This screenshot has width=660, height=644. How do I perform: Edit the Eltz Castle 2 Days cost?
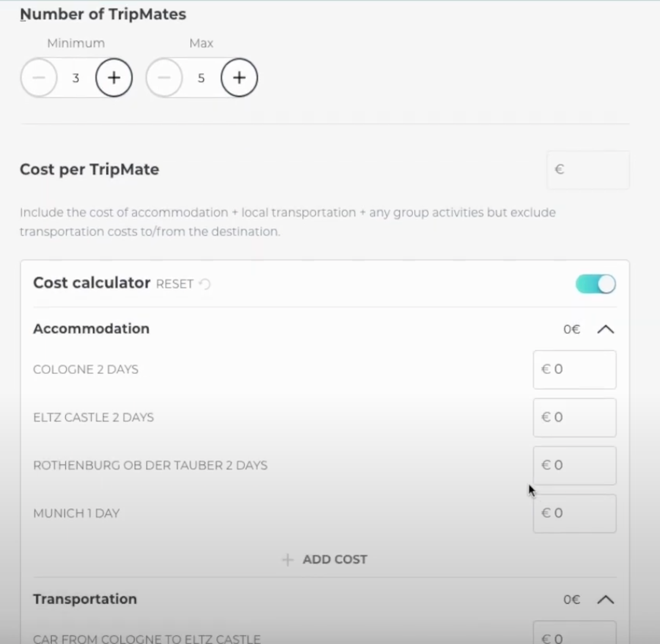pyautogui.click(x=574, y=418)
